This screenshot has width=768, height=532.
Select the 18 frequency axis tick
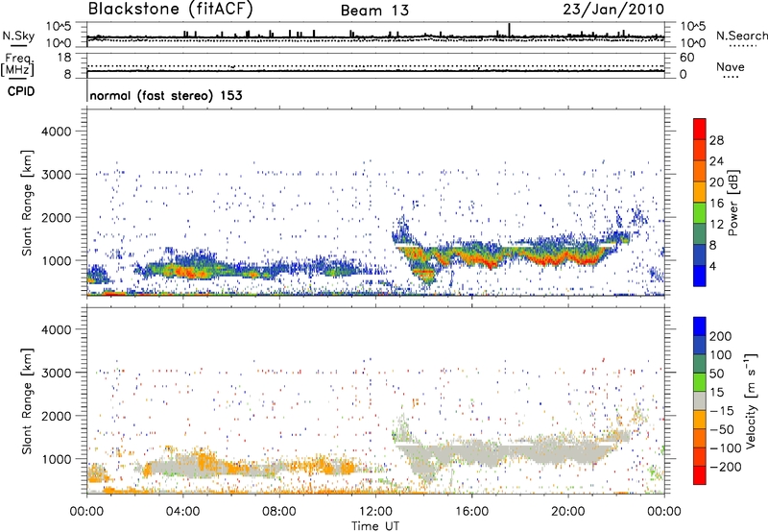click(64, 58)
